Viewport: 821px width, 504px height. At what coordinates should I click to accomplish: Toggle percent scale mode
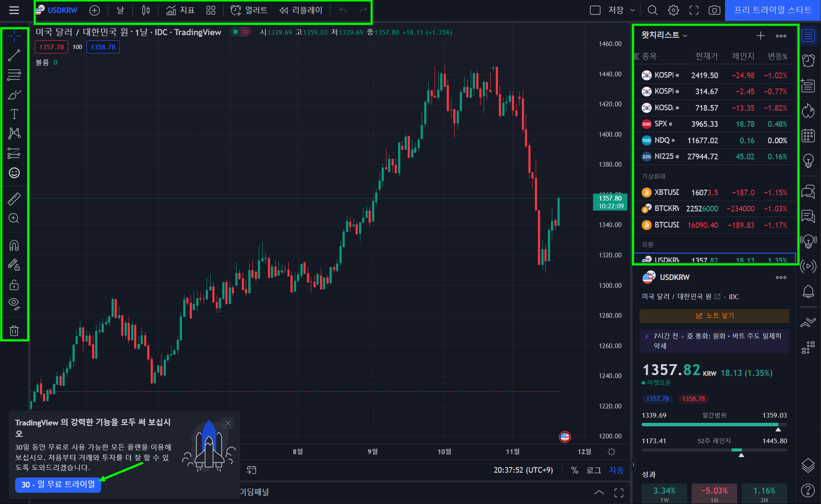[x=574, y=470]
